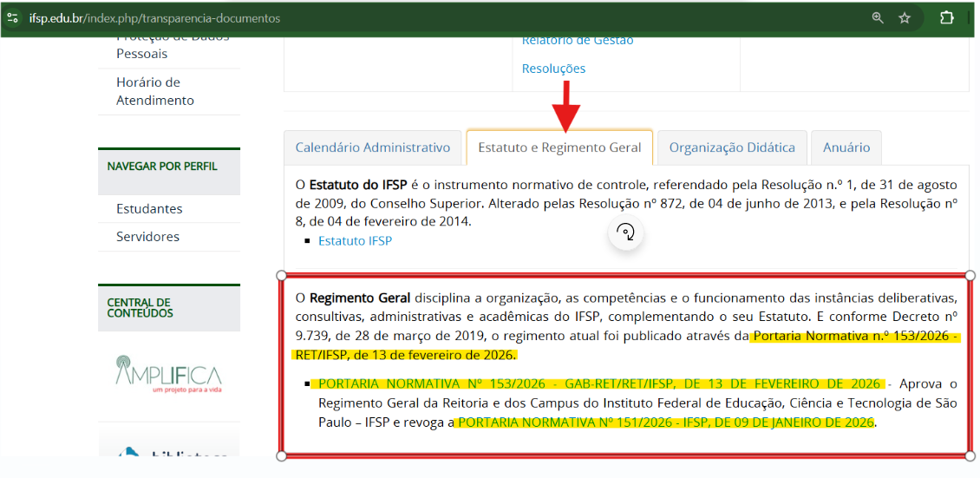The width and height of the screenshot is (980, 478).
Task: Open the Organização Didática tab
Action: tap(732, 147)
